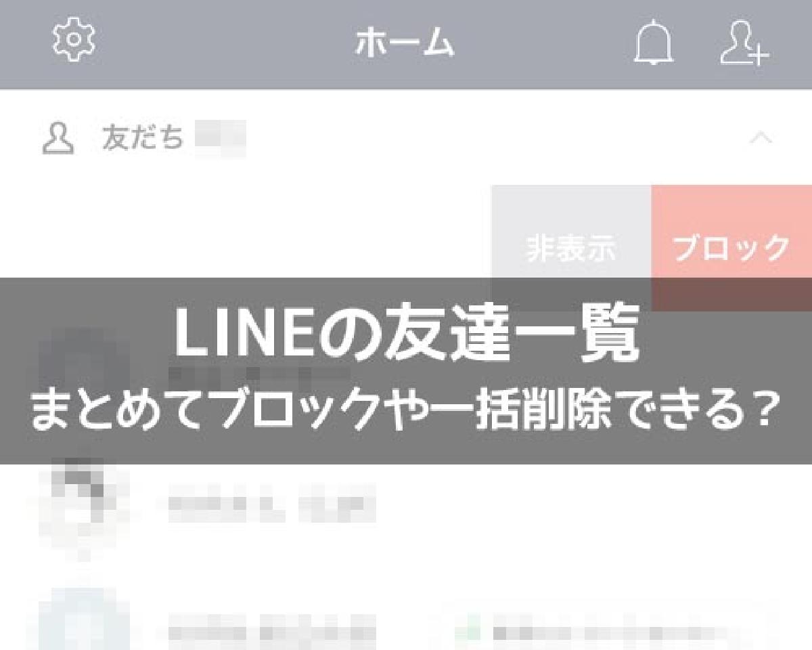The image size is (812, 650).
Task: Collapse the 友だち list with chevron
Action: point(761,138)
